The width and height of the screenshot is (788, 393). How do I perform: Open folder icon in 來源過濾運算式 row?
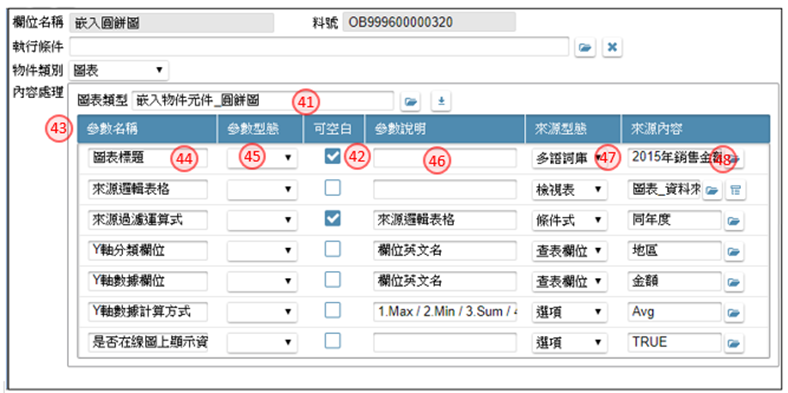coord(734,220)
